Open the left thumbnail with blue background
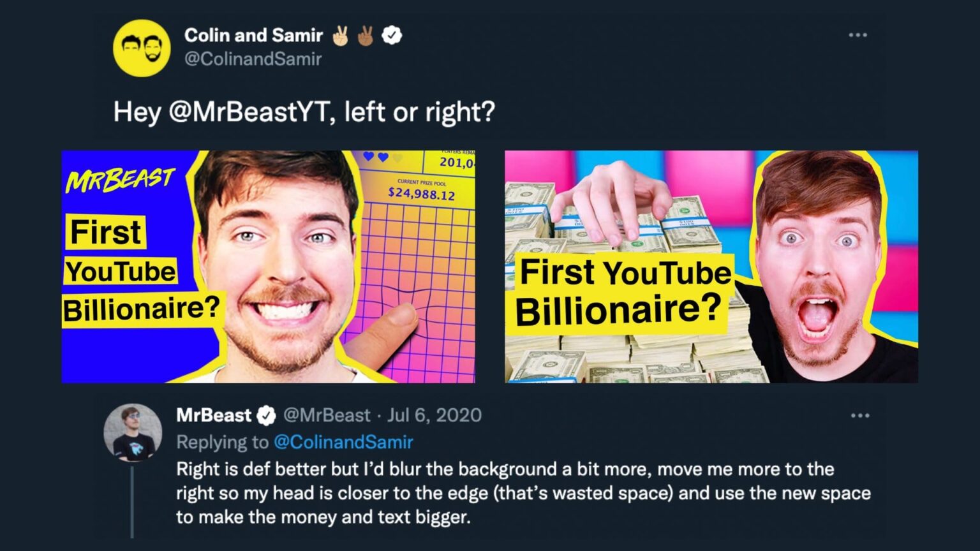The width and height of the screenshot is (980, 551). tap(268, 266)
